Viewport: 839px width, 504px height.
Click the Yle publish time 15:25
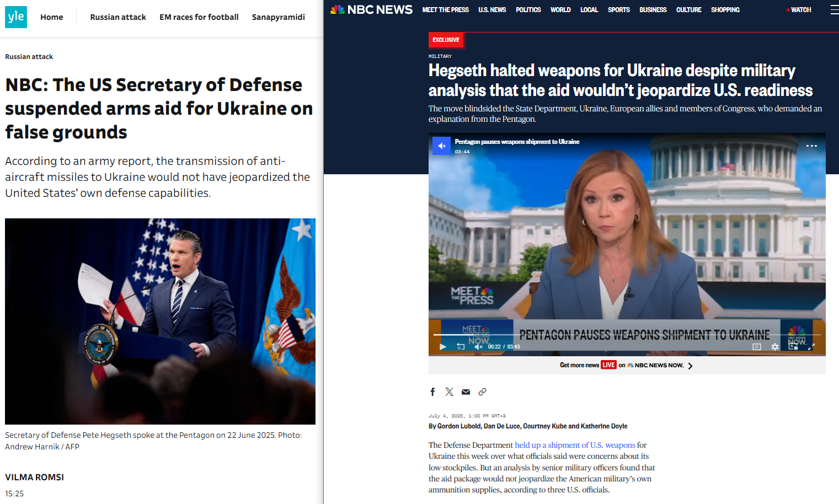coord(14,494)
